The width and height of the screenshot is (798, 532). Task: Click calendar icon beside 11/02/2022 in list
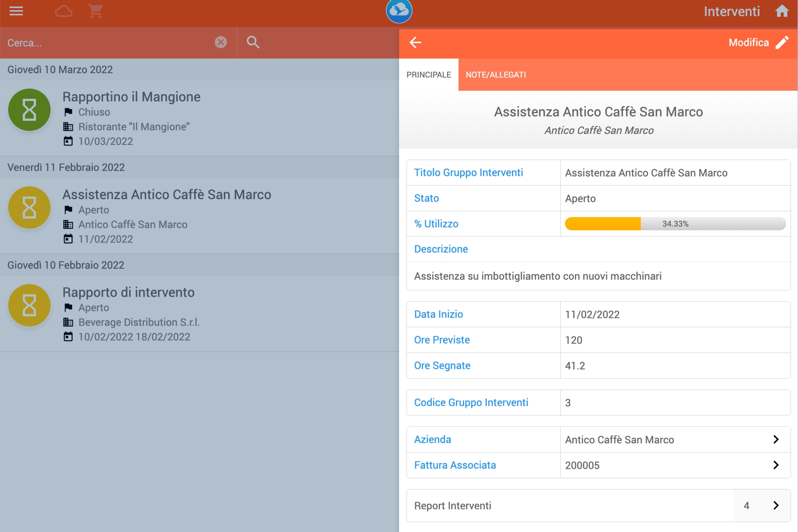pyautogui.click(x=68, y=239)
